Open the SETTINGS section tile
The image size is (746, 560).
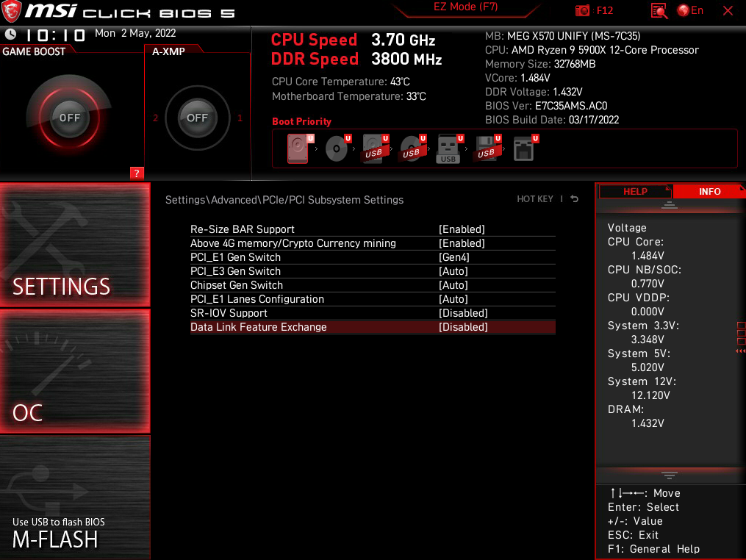coord(75,245)
